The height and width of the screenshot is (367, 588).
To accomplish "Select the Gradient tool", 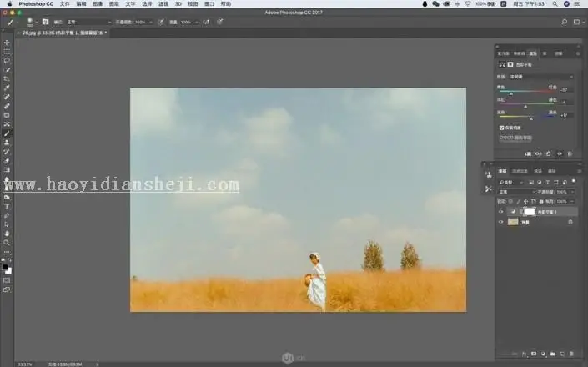I will coord(7,170).
